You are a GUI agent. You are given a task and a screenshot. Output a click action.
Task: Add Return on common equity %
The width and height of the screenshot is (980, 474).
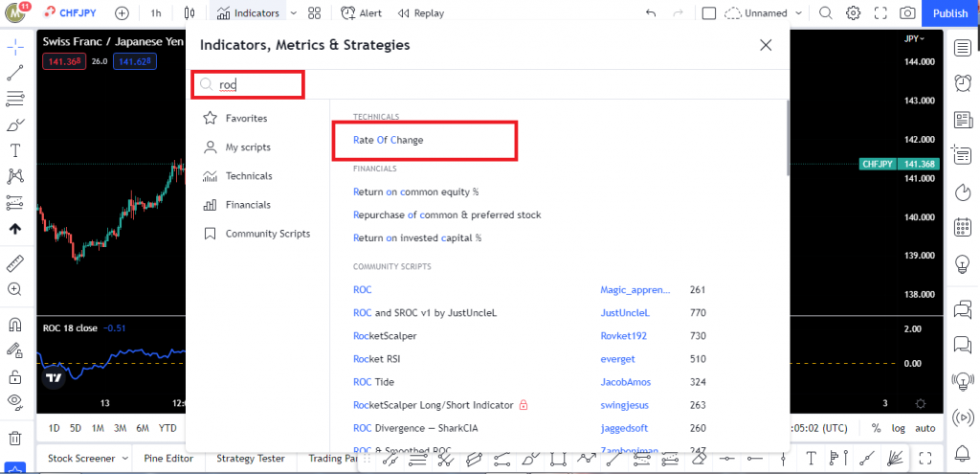[x=415, y=192]
